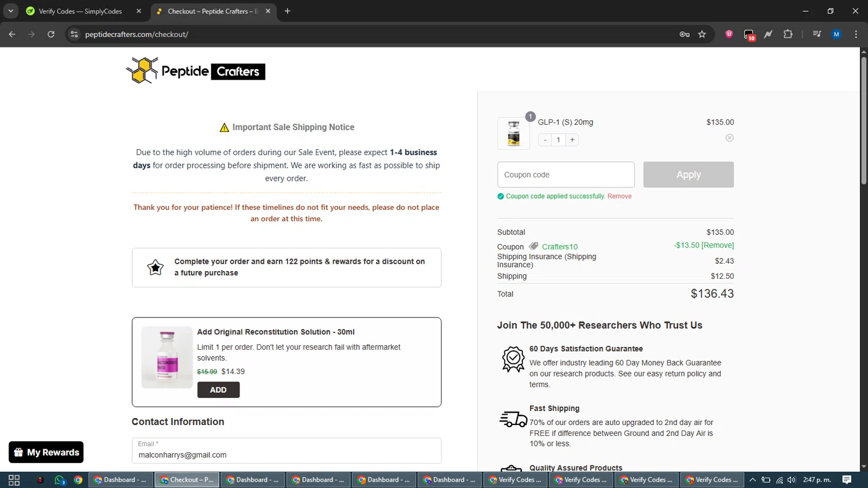Show hidden system tray icons chevron

pyautogui.click(x=752, y=480)
